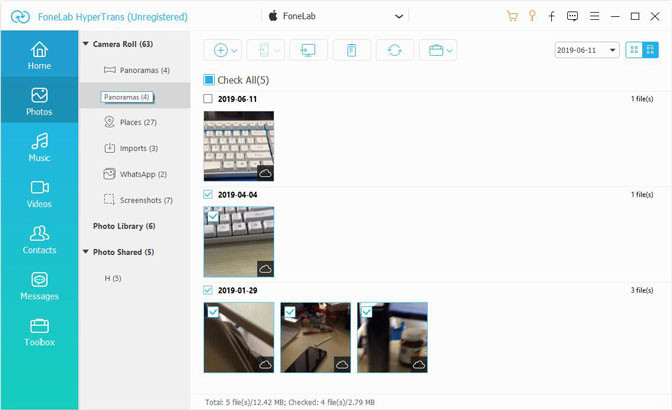
Task: Expand the Add button dropdown arrow
Action: tap(234, 51)
